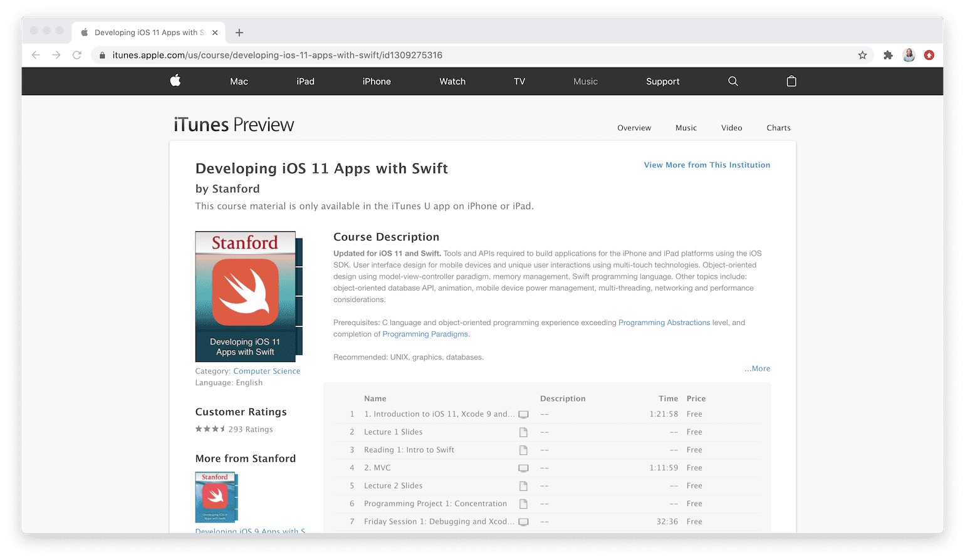
Task: Click the video icon beside "Friday Session 1"
Action: (x=524, y=521)
